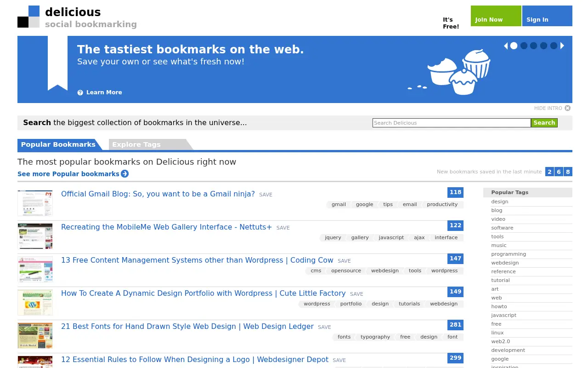Open See more Popular bookmarks link
Image resolution: width=588 pixels, height=368 pixels.
(68, 174)
